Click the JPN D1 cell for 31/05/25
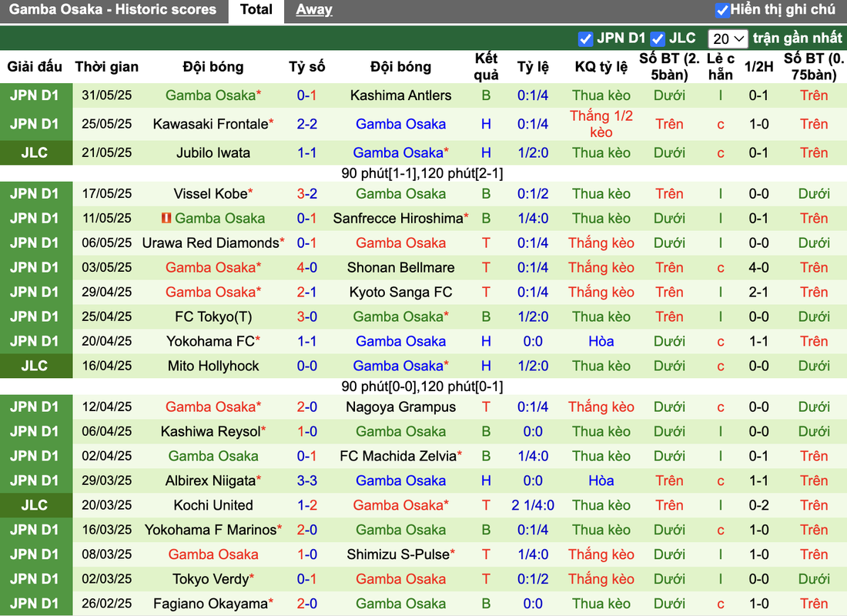The height and width of the screenshot is (616, 847). point(35,95)
